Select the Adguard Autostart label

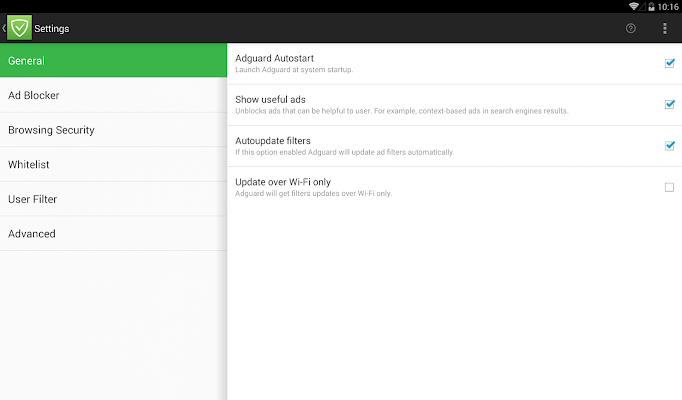coord(274,58)
